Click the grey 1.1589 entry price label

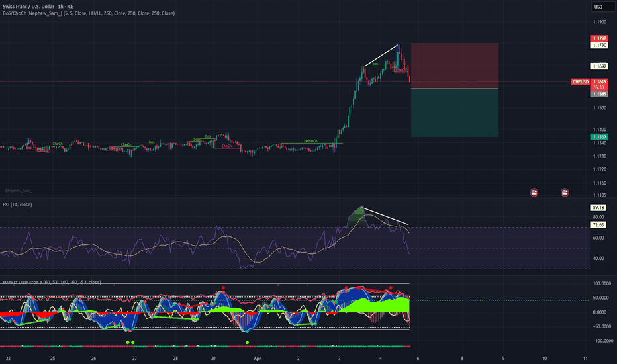599,94
